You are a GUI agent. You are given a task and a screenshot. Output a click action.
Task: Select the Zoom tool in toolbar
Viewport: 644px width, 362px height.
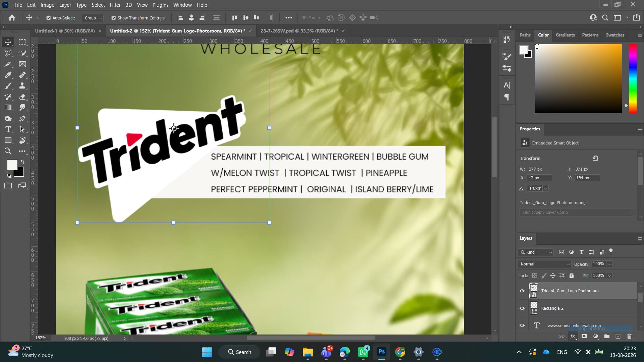point(8,151)
